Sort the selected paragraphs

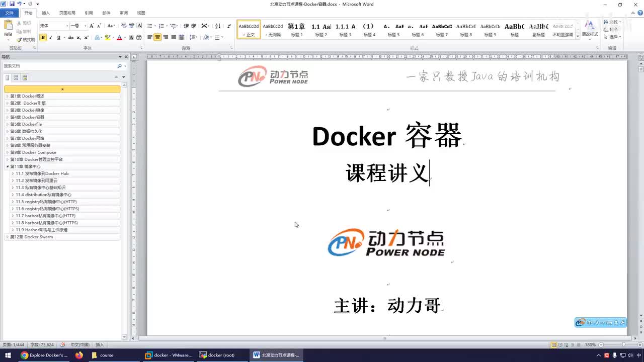[218, 26]
